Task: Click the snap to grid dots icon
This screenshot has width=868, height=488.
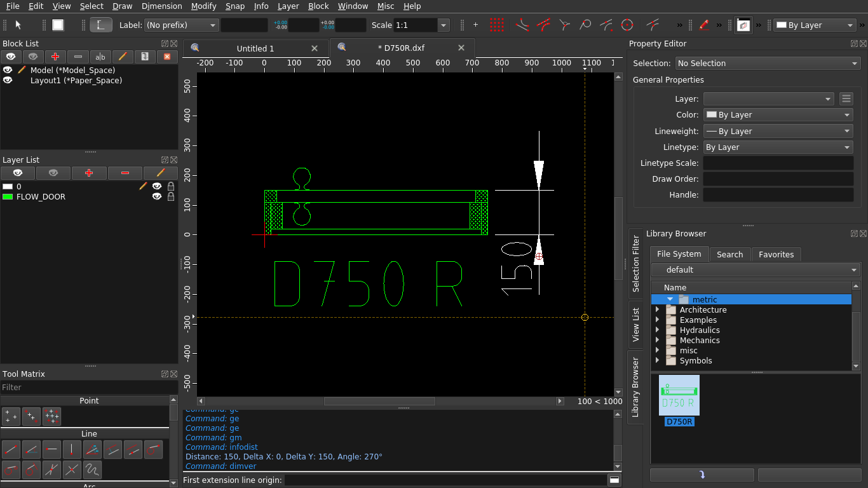Action: click(x=497, y=25)
